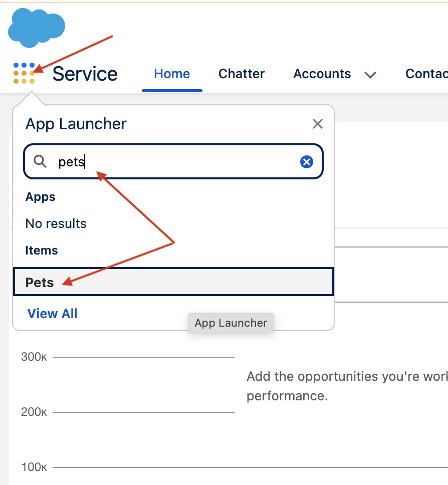The image size is (448, 485).
Task: Click the App Launcher panel title
Action: tap(76, 124)
